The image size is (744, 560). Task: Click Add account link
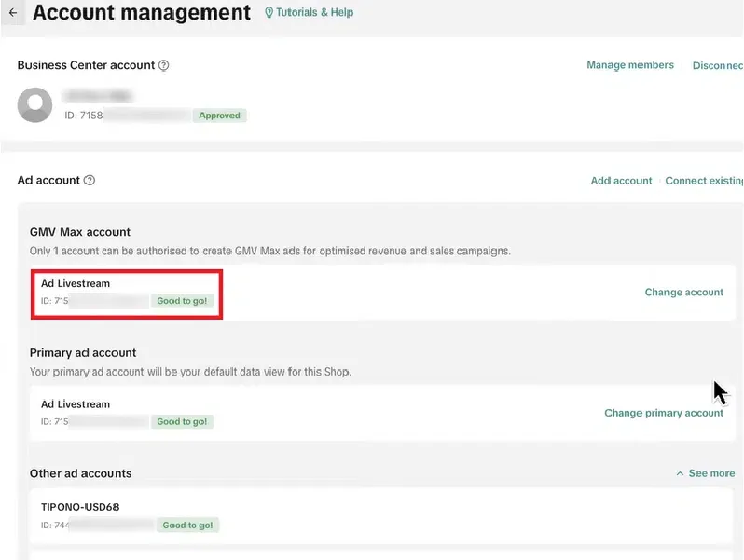(621, 181)
